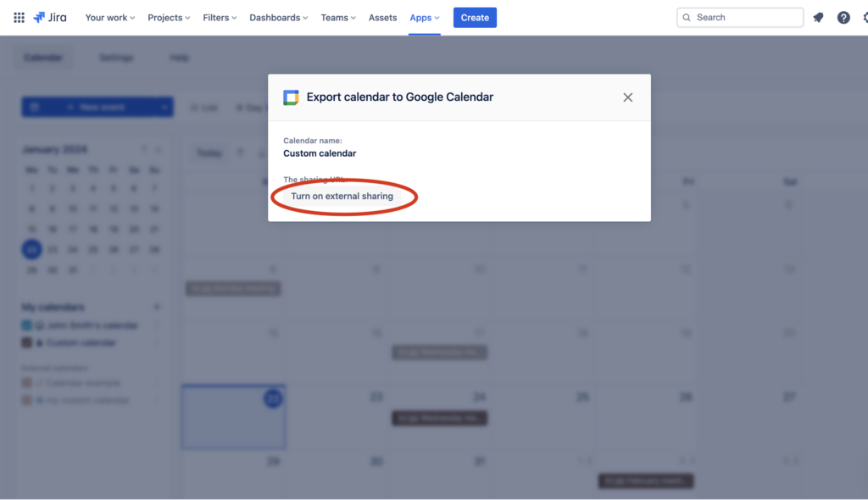Screen dimensions: 868x500
Task: Open the help question mark icon
Action: pos(843,17)
